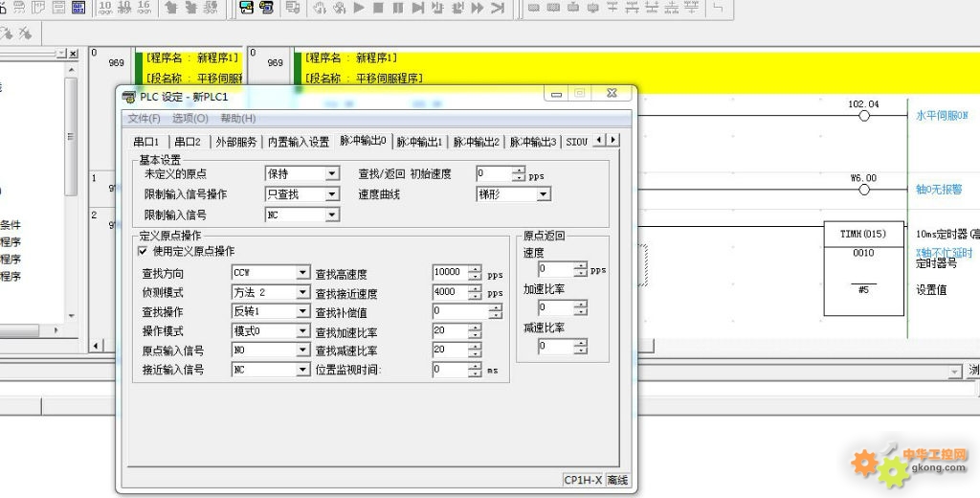Open the 文件(F) menu in PLC settings
The width and height of the screenshot is (980, 498).
[x=145, y=118]
